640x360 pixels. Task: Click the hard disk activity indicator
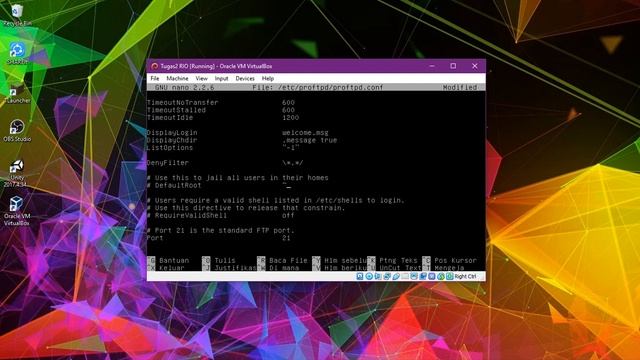360,276
